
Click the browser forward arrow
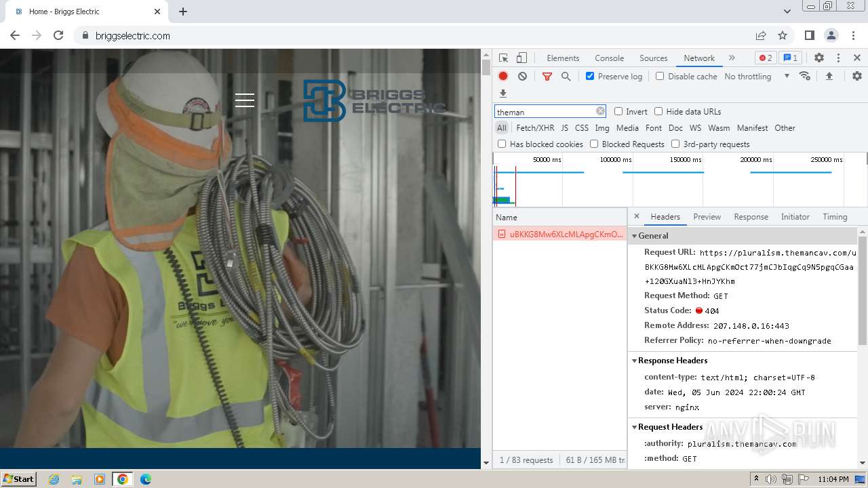(x=37, y=35)
